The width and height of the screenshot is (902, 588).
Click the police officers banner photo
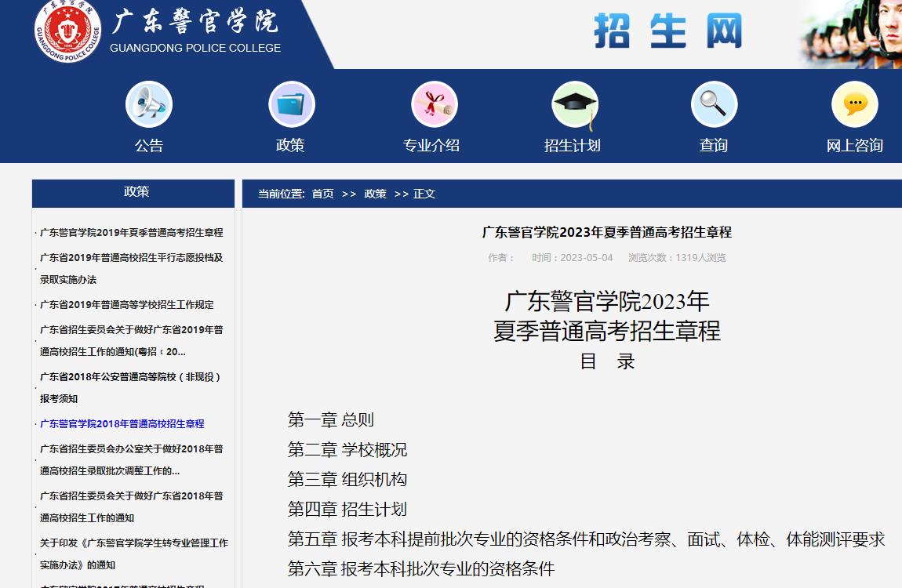850,34
